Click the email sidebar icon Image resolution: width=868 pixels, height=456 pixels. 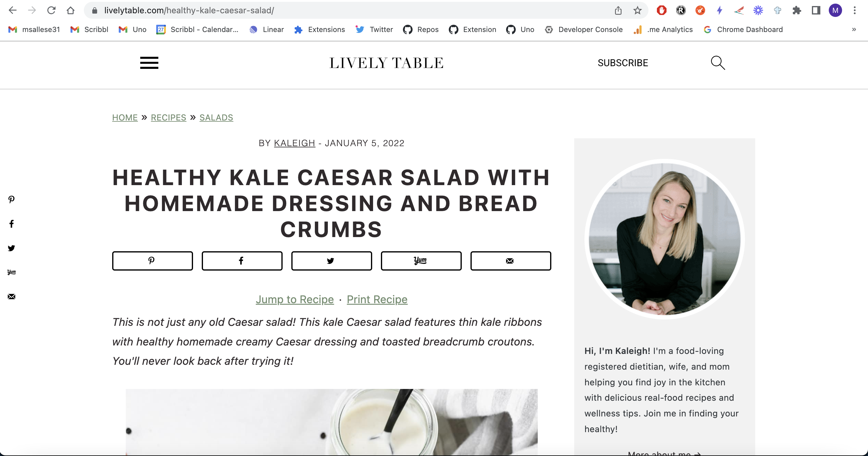point(11,297)
